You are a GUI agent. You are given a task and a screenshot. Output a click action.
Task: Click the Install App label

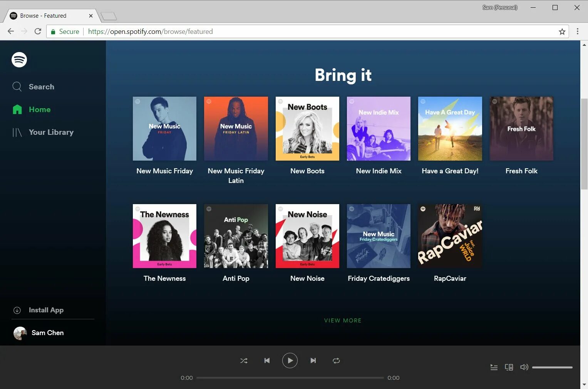pos(46,310)
